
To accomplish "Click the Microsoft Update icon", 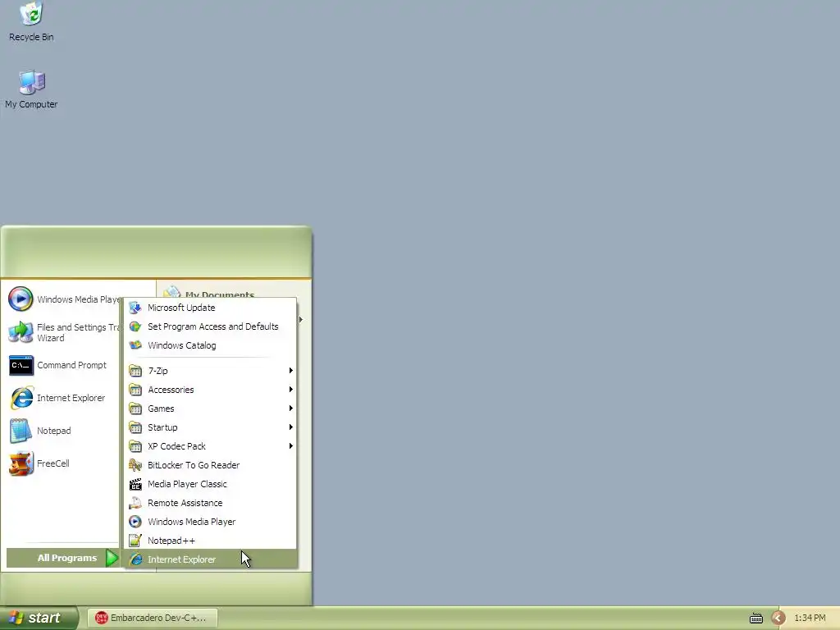I will [135, 308].
